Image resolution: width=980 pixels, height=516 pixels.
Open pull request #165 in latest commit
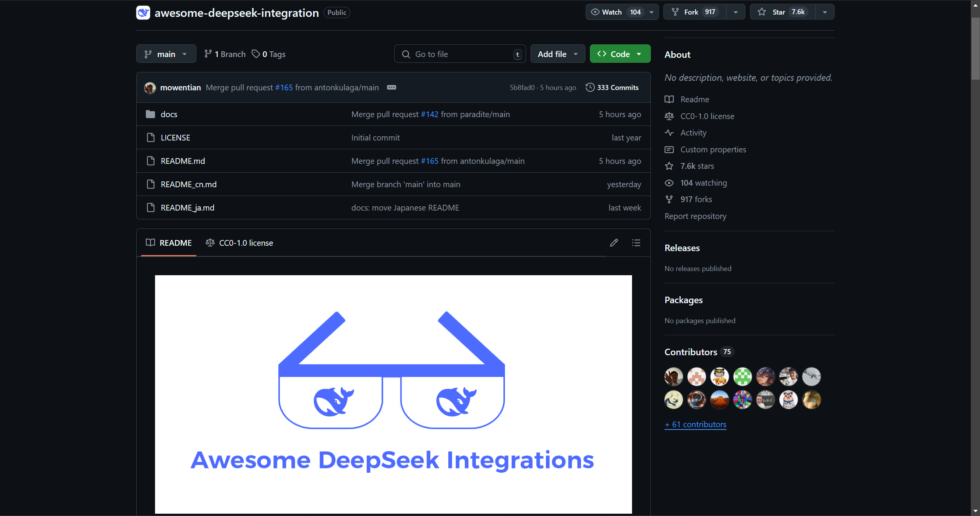(284, 88)
